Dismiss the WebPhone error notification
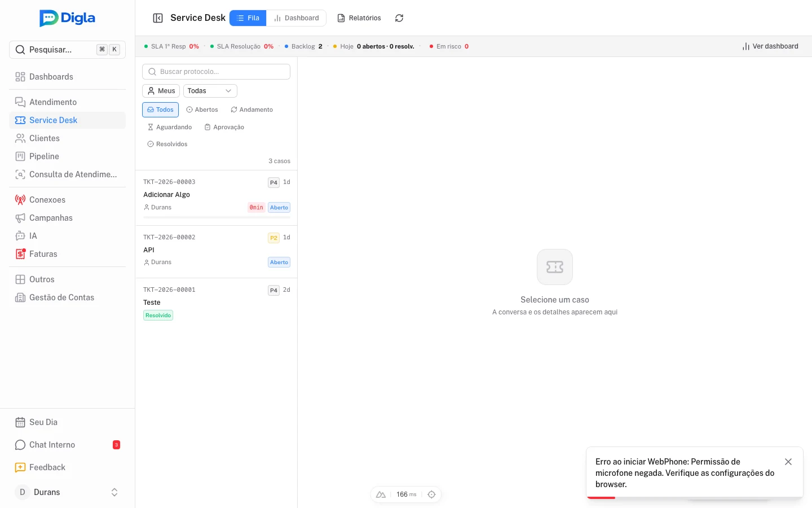 click(788, 462)
